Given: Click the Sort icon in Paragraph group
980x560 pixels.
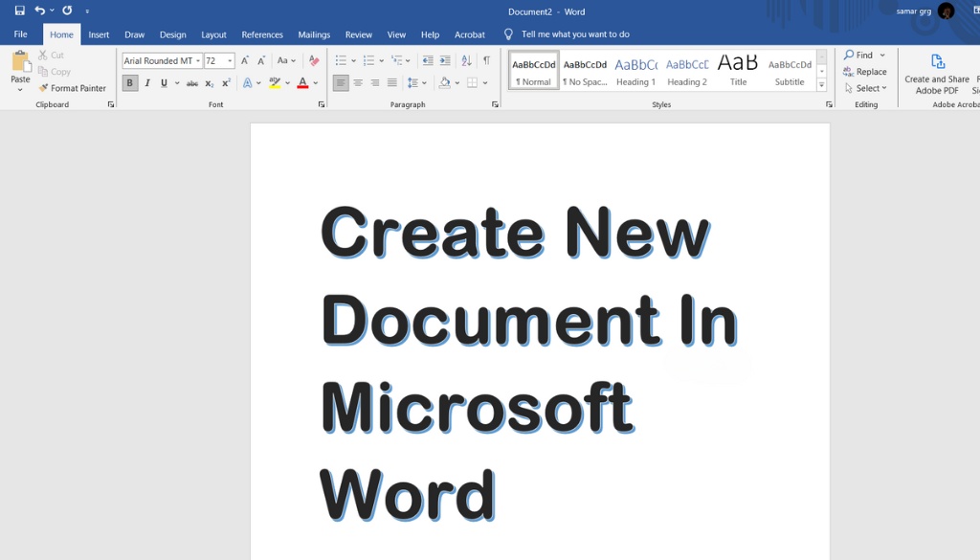Looking at the screenshot, I should (x=466, y=60).
